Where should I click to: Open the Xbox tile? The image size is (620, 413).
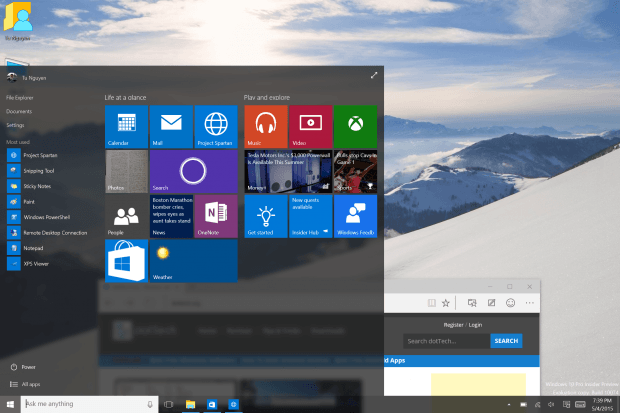(x=355, y=127)
